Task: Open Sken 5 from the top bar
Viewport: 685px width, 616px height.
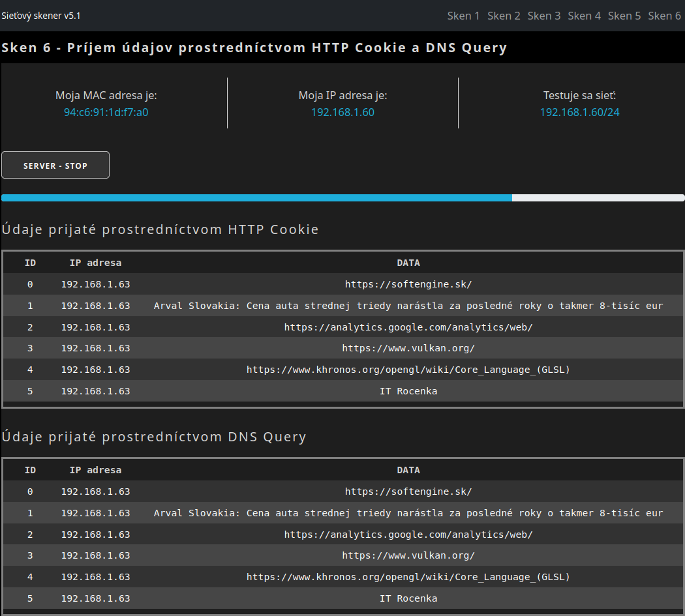Action: tap(624, 16)
